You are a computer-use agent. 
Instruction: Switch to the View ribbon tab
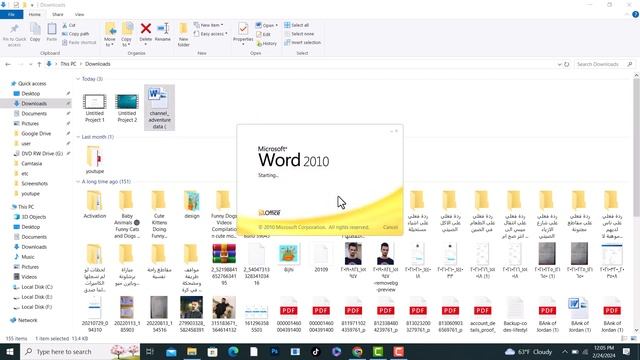pos(79,14)
